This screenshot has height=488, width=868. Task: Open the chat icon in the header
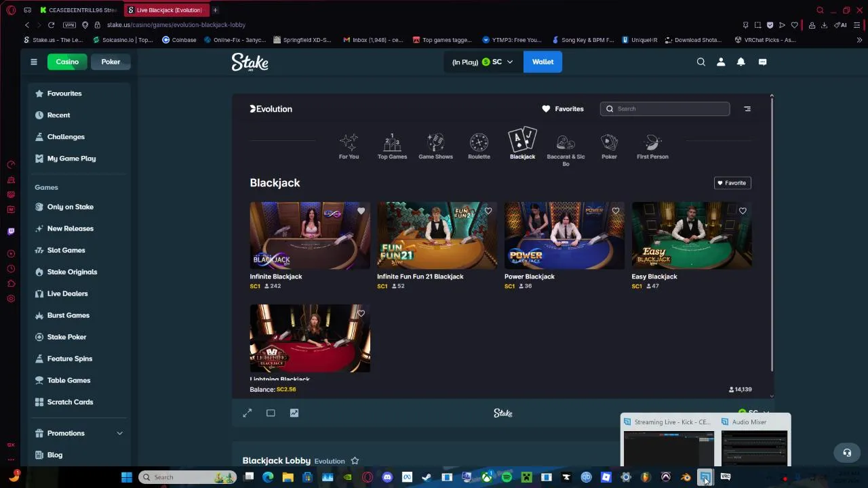coord(762,62)
